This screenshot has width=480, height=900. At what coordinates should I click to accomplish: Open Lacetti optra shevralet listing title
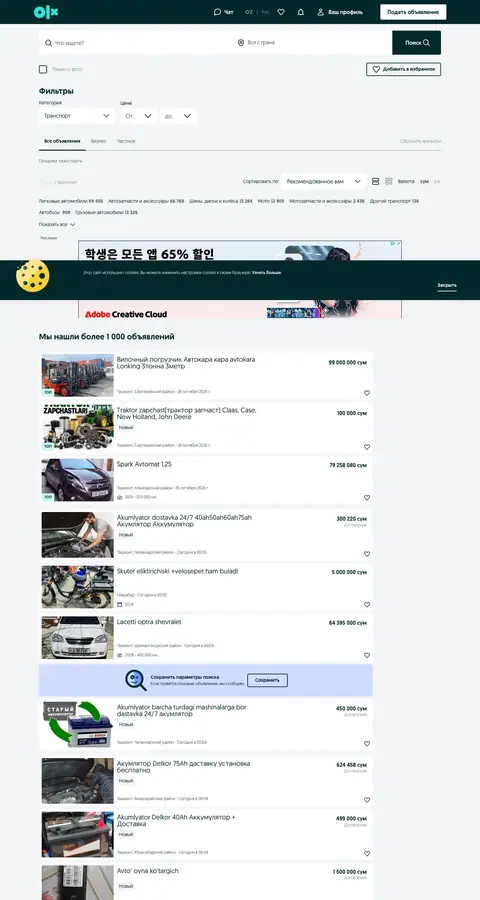pos(149,622)
